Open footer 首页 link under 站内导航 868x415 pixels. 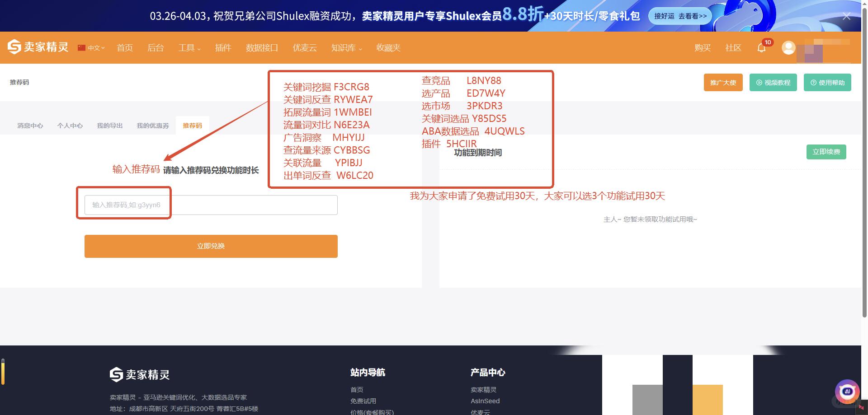(x=357, y=390)
